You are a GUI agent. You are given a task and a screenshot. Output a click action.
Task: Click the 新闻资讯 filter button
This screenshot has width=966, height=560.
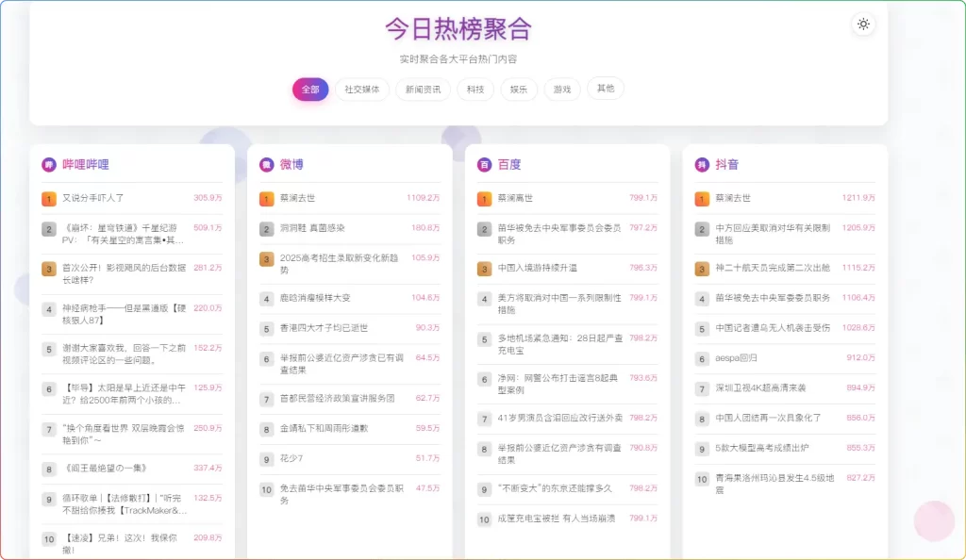point(423,89)
